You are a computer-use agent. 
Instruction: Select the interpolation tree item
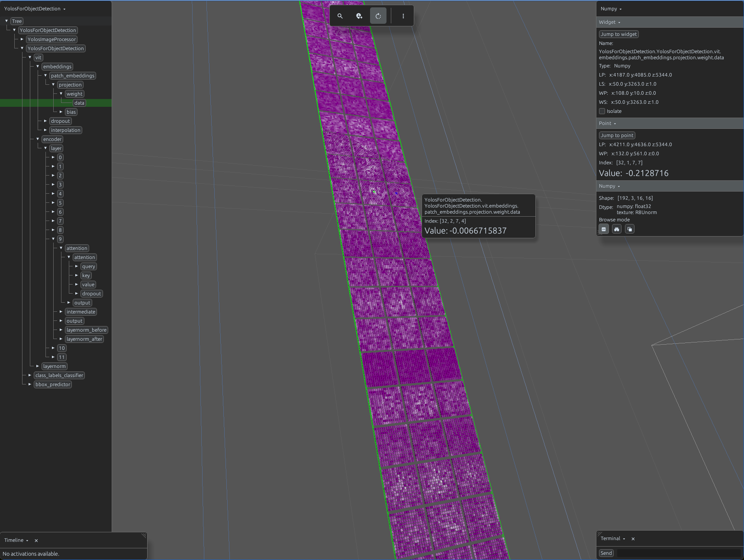click(x=65, y=130)
